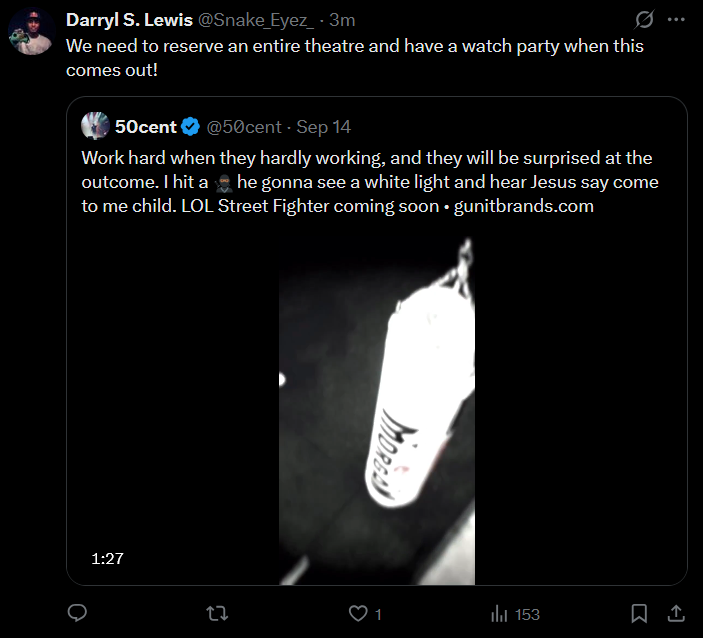This screenshot has height=638, width=703.
Task: Play the punching bag video
Action: coord(376,410)
